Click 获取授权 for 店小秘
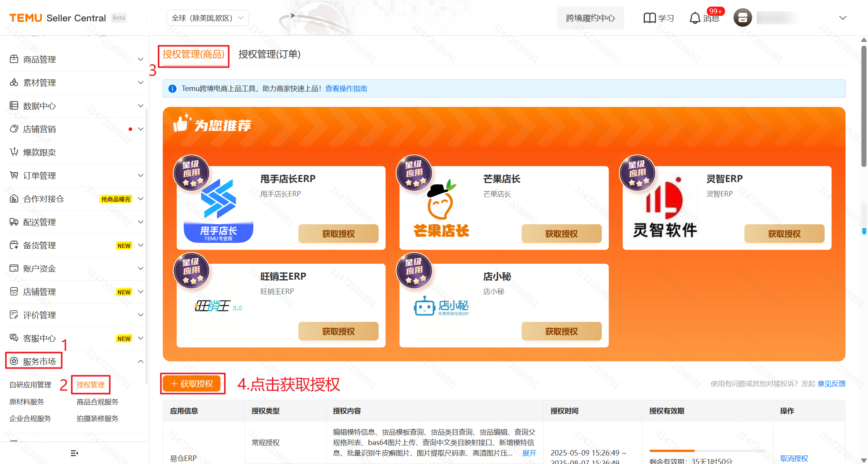 (x=561, y=331)
